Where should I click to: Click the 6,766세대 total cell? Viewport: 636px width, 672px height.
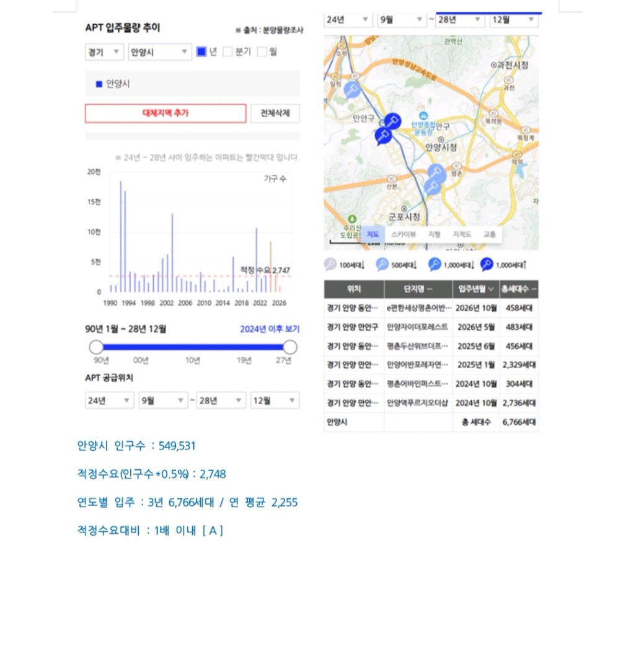tap(519, 422)
